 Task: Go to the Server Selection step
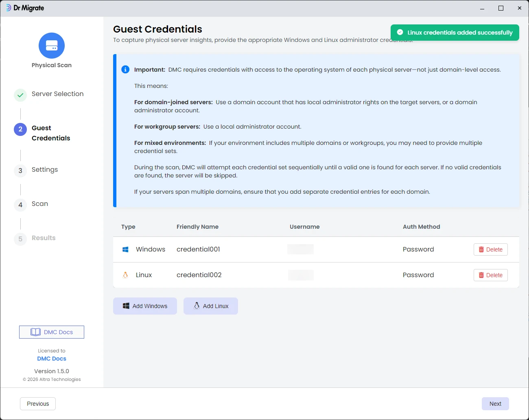point(58,94)
